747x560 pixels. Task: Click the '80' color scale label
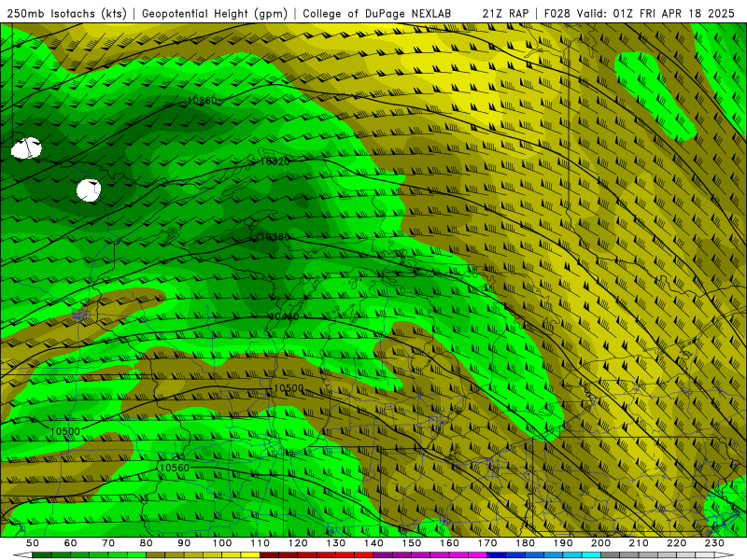147,543
